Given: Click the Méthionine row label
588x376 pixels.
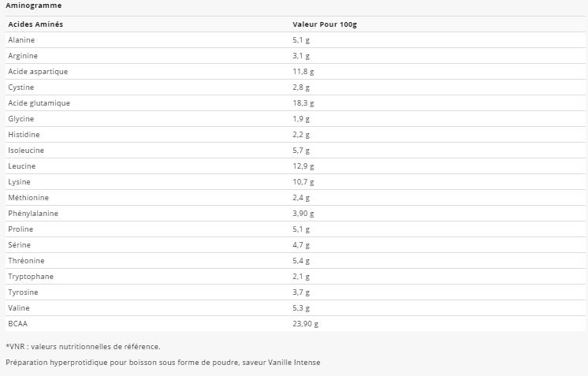Looking at the screenshot, I should (28, 198).
